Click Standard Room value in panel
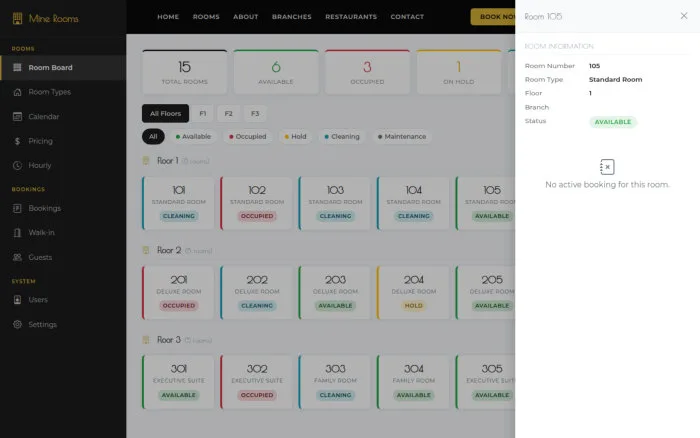 615,79
